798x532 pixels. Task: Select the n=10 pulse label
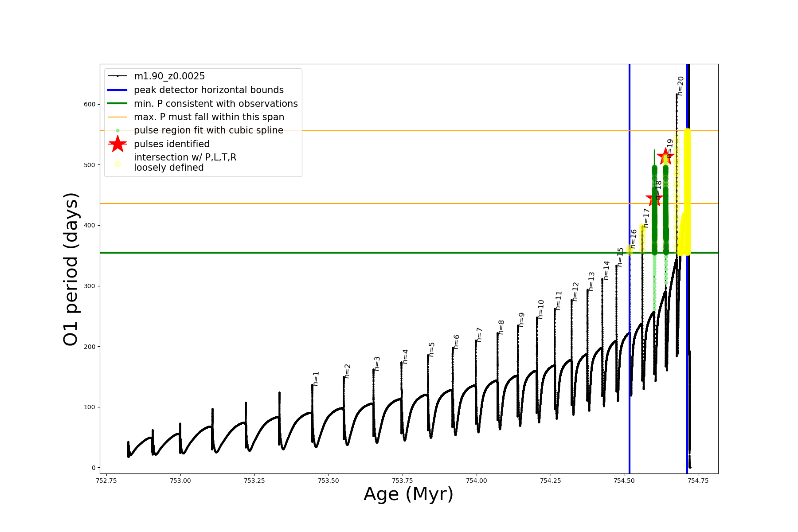click(x=540, y=309)
